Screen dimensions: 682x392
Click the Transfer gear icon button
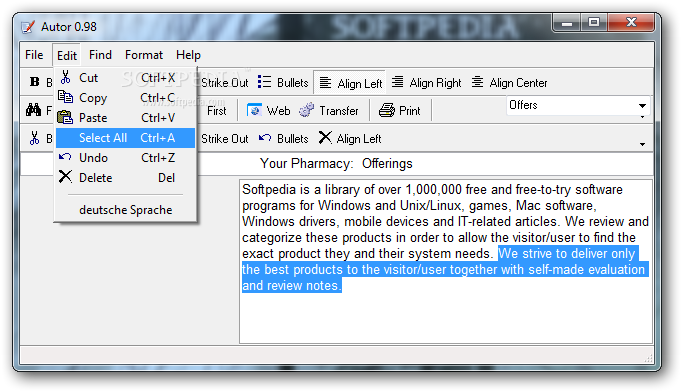tap(329, 111)
